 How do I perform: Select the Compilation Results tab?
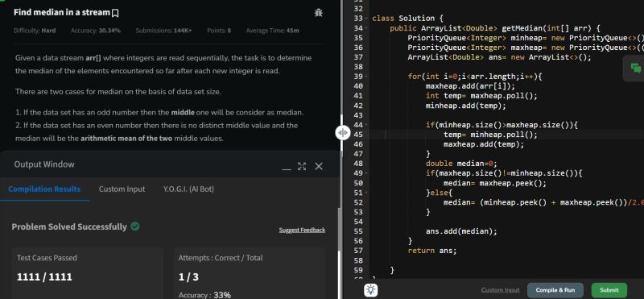tap(44, 189)
